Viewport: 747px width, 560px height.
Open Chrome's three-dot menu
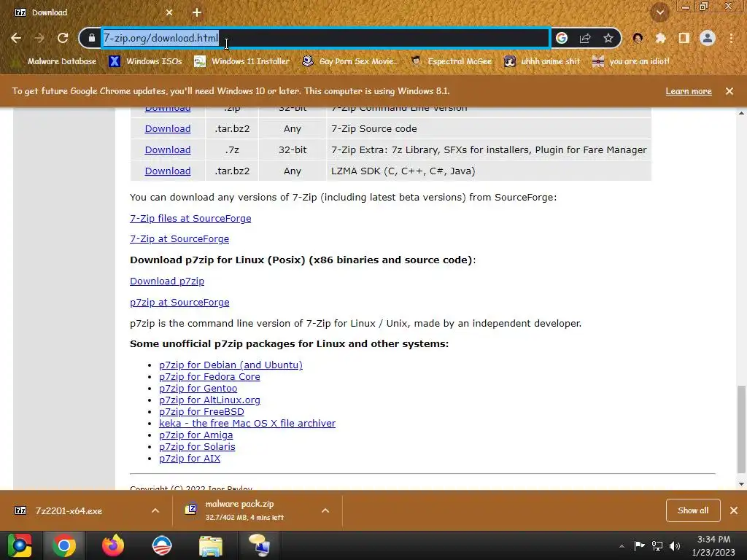(x=731, y=38)
